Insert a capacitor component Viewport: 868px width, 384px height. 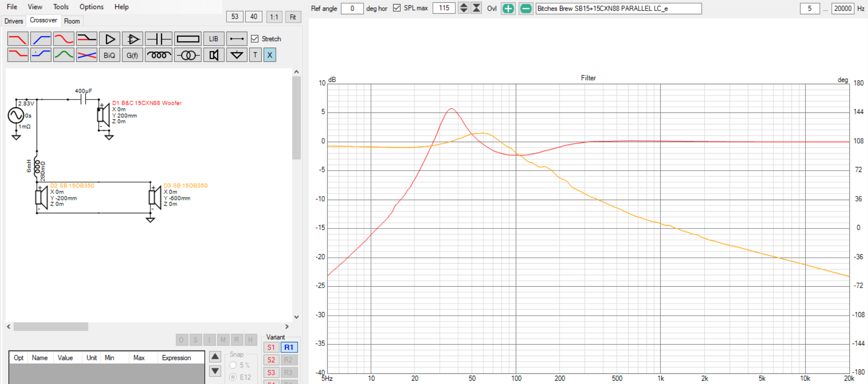click(x=159, y=39)
